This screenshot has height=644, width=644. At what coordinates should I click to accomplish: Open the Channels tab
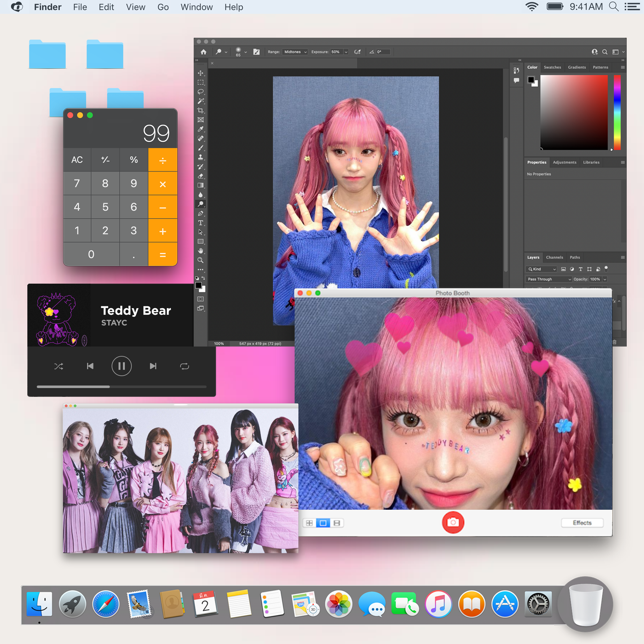[x=554, y=257]
